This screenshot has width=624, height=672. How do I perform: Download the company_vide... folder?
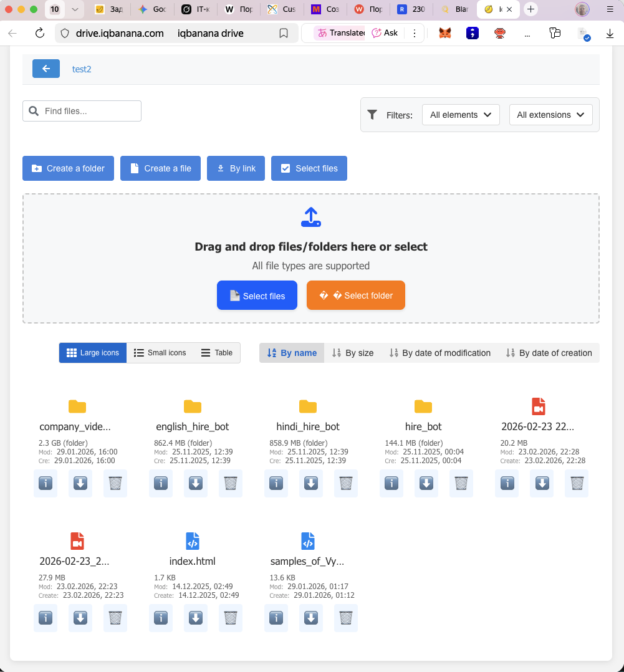point(80,484)
